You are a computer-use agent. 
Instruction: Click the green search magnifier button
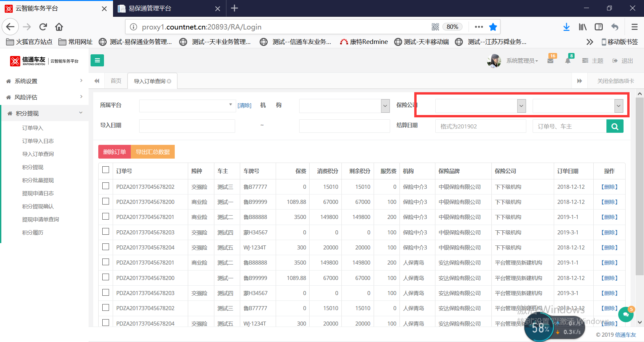pos(614,126)
